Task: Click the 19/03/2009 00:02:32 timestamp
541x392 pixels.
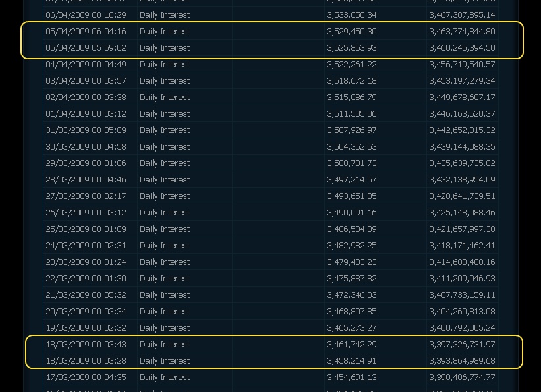Action: (x=86, y=328)
